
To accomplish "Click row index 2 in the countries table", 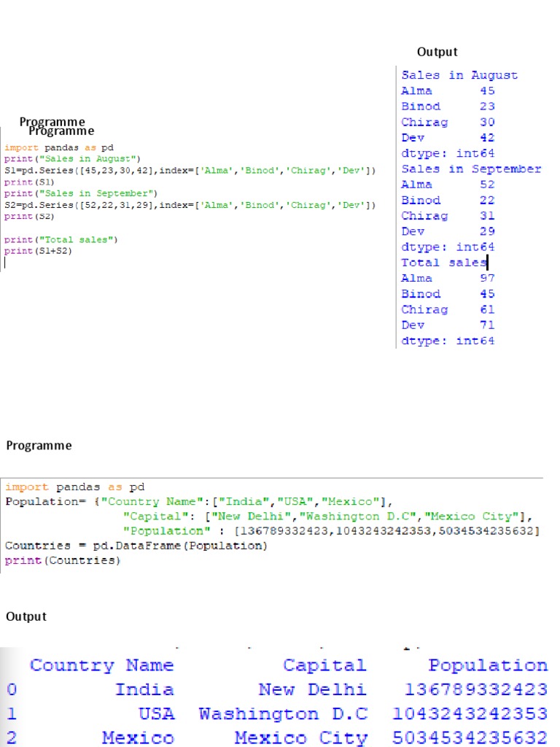I will (12, 738).
